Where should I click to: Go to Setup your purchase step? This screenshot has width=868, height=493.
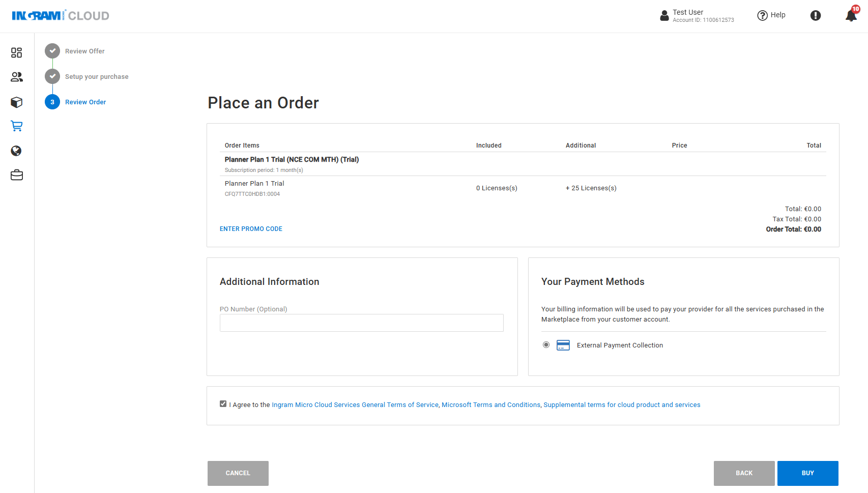97,77
